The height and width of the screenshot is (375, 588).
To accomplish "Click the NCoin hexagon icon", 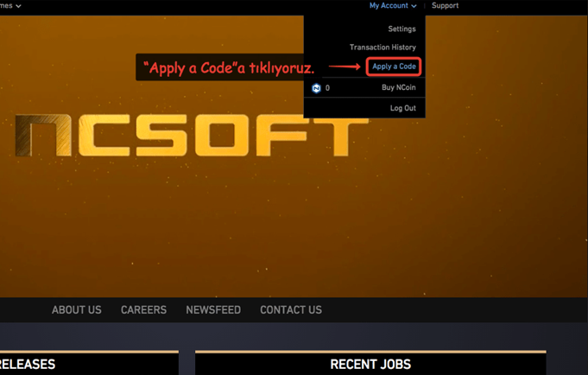I will [317, 88].
